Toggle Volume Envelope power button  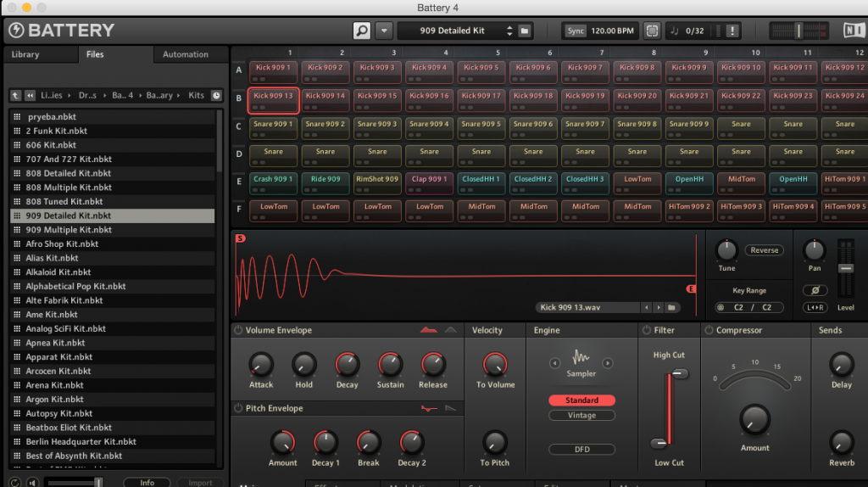click(x=238, y=330)
